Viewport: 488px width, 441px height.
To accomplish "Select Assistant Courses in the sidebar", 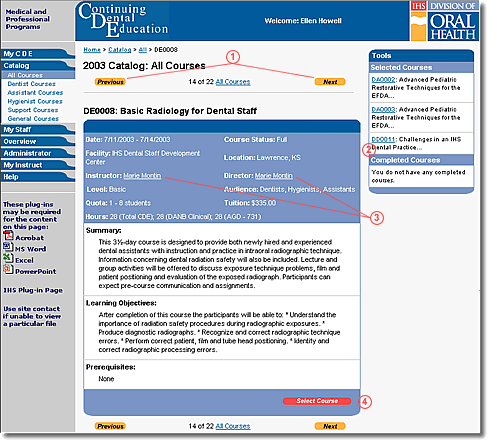I will pyautogui.click(x=35, y=93).
